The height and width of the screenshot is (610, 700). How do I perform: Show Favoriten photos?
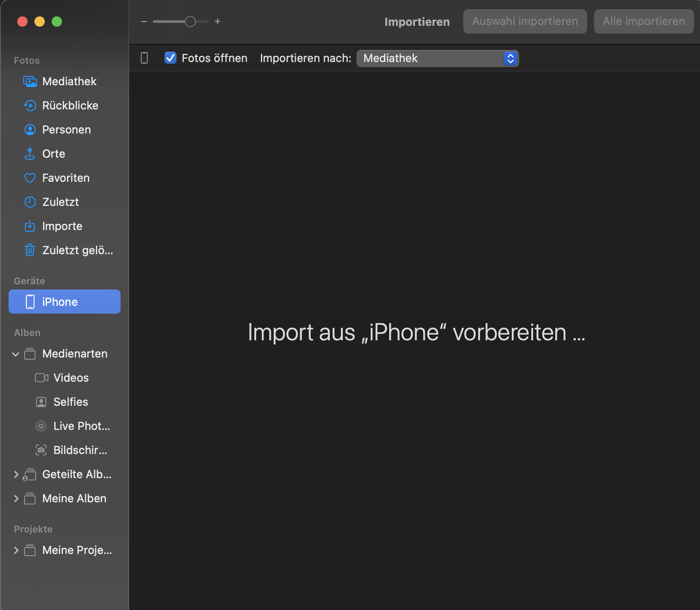(65, 178)
